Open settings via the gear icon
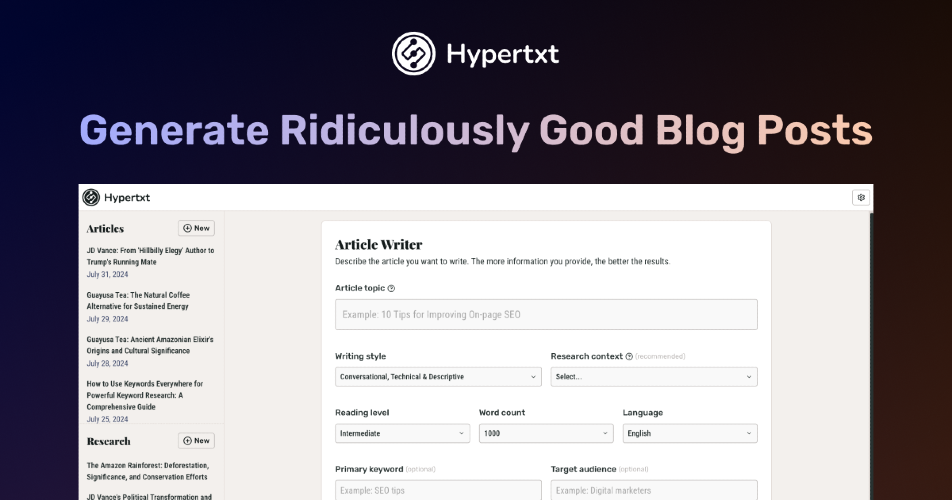Screen dimensions: 952x500 [x=861, y=197]
